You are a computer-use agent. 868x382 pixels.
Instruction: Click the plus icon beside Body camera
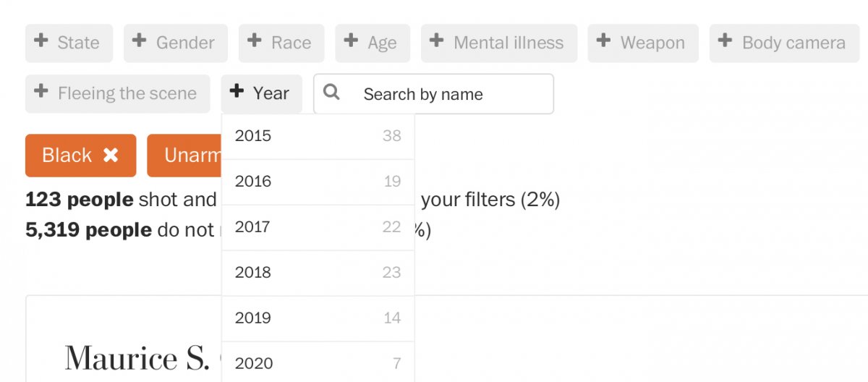tap(726, 41)
